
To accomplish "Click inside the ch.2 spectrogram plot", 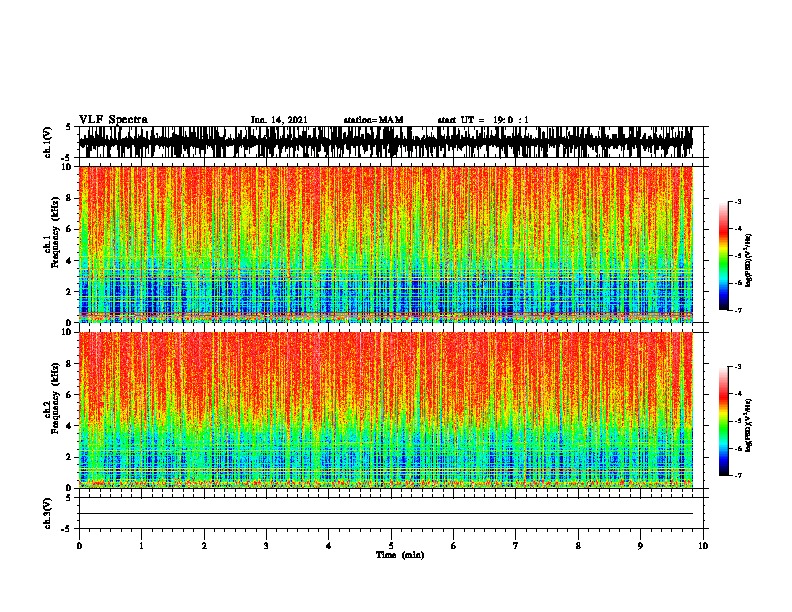I will click(x=386, y=410).
